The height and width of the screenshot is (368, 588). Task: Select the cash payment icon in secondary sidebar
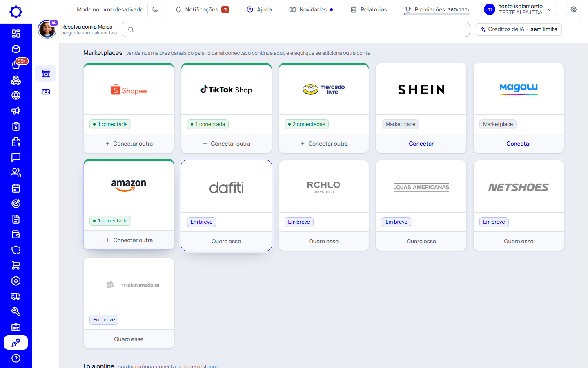pyautogui.click(x=46, y=92)
